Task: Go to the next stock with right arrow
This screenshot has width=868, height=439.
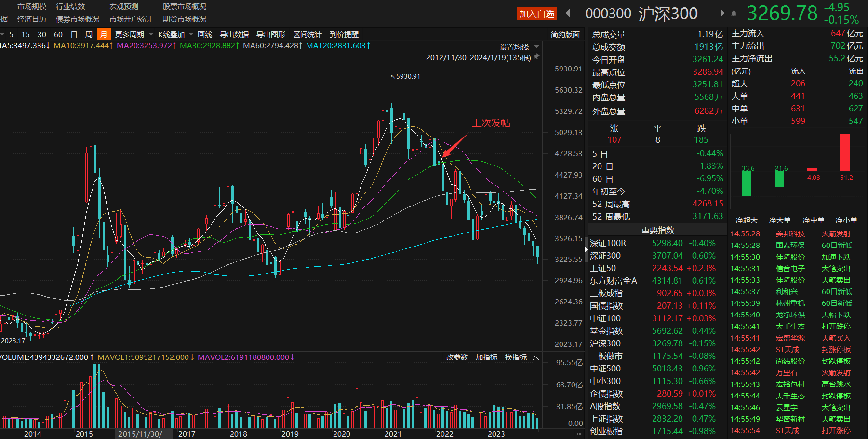Action: click(722, 13)
